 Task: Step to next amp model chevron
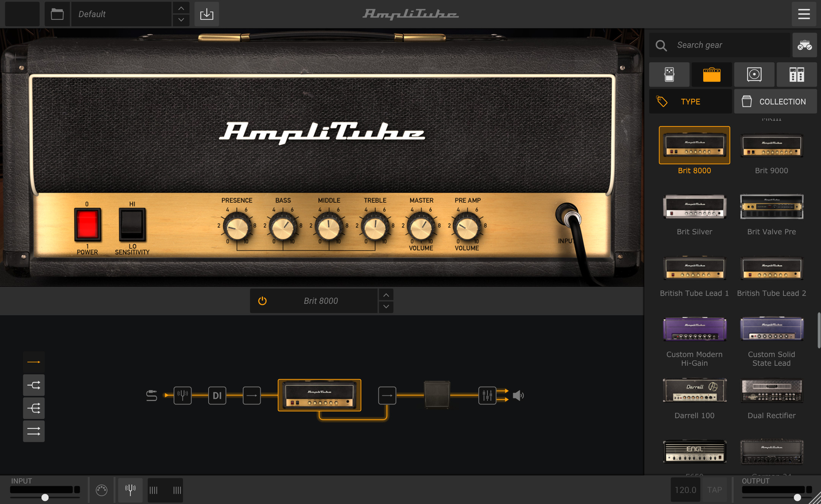pyautogui.click(x=386, y=307)
